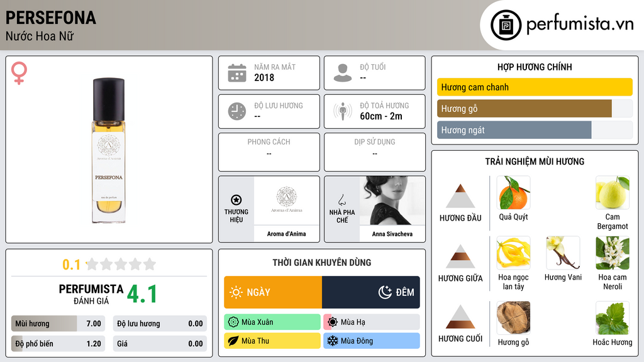Image resolution: width=644 pixels, height=362 pixels.
Task: Click the nose icon above Nhà pha chế
Action: 341,200
